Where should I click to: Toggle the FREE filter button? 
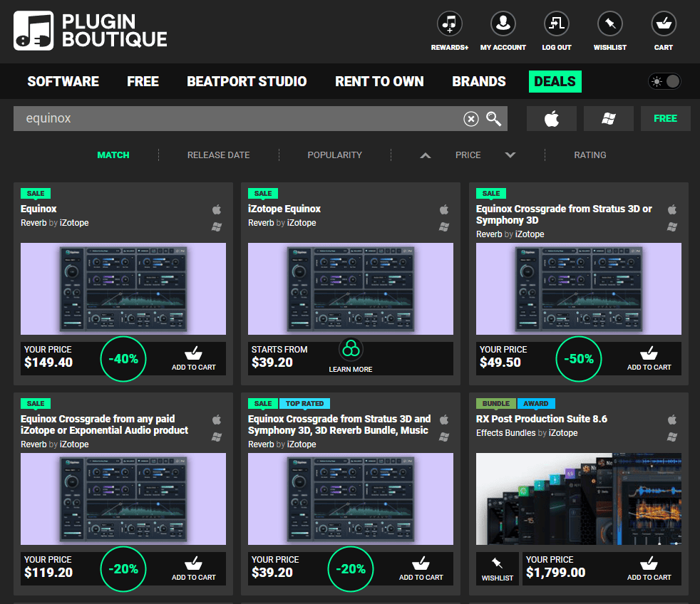click(x=665, y=119)
